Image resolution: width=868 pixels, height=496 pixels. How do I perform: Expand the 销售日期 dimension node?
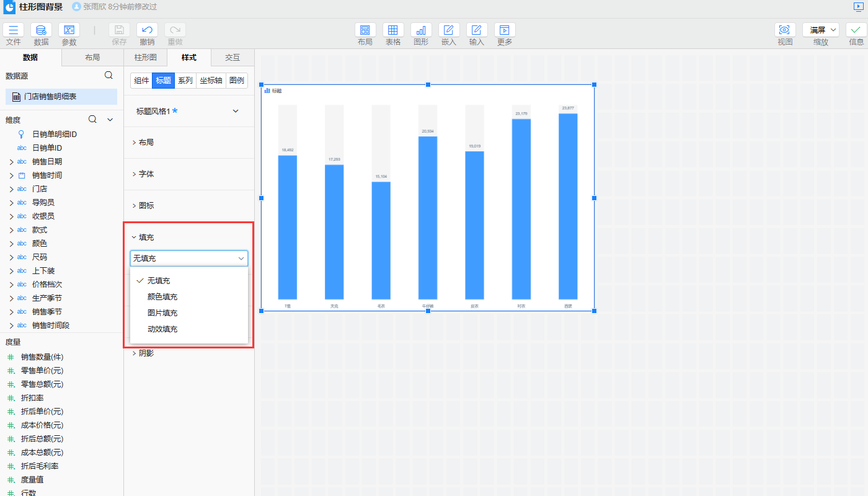pyautogui.click(x=11, y=162)
